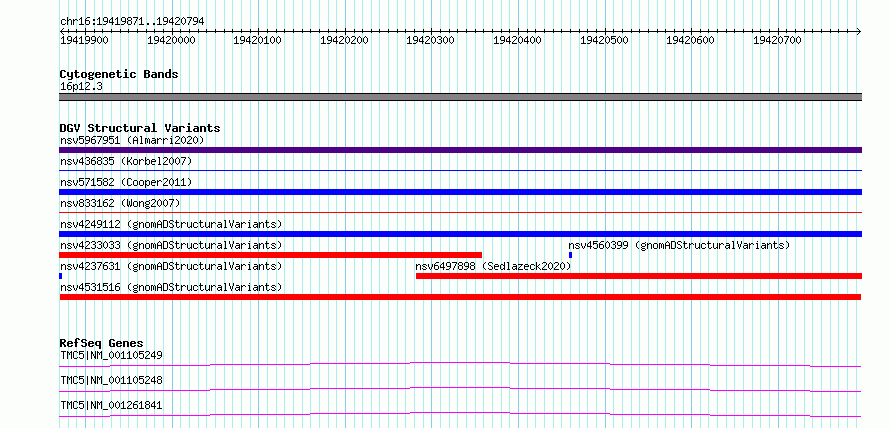Click the thin blue nsv436835 line
Image resolution: width=890 pixels, height=428 pixels.
(460, 170)
